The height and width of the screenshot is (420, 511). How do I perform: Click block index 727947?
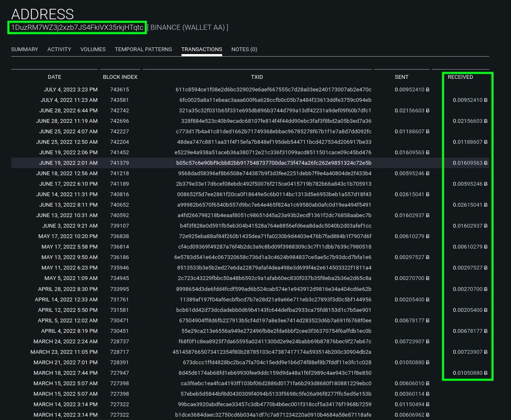[119, 373]
